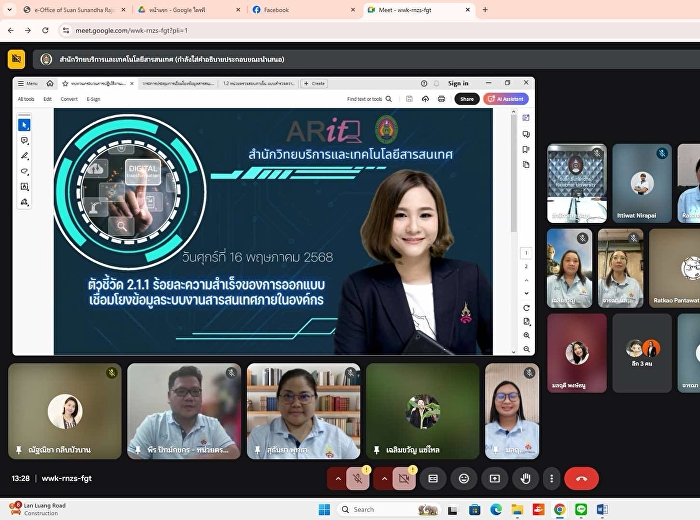The image size is (700, 520).
Task: Open Acrobat Convert menu
Action: [69, 99]
